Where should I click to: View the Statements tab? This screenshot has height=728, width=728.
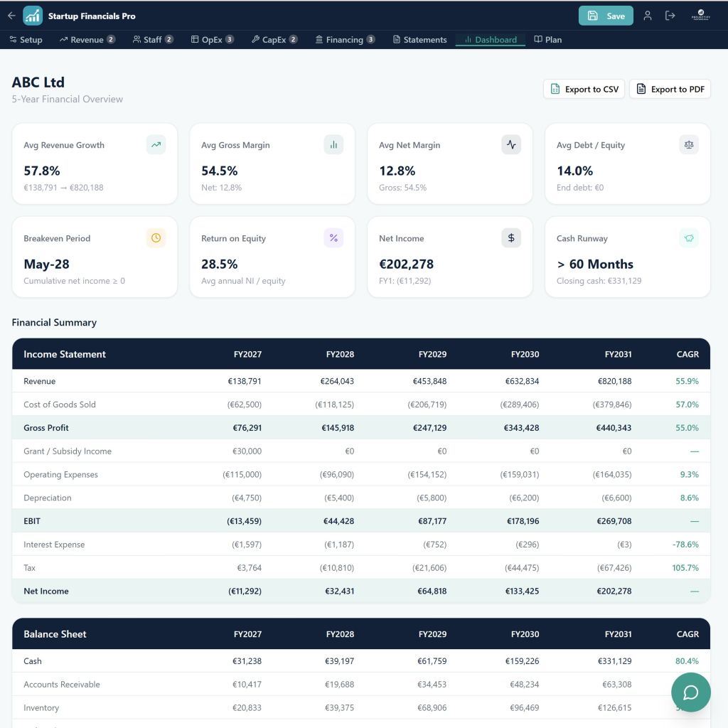(419, 40)
